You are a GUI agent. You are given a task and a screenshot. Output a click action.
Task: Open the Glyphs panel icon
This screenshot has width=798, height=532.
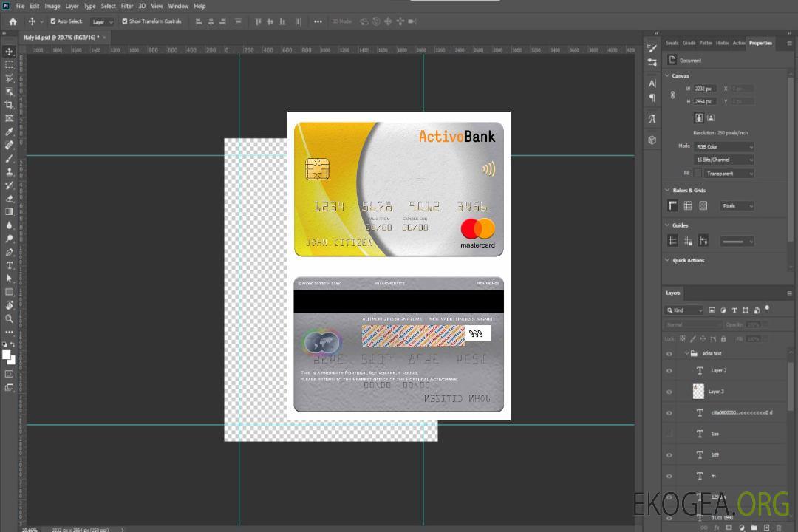(x=652, y=119)
